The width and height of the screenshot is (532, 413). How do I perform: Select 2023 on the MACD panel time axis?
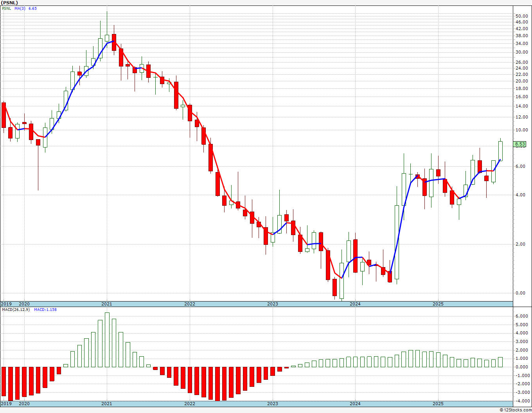coord(273,404)
